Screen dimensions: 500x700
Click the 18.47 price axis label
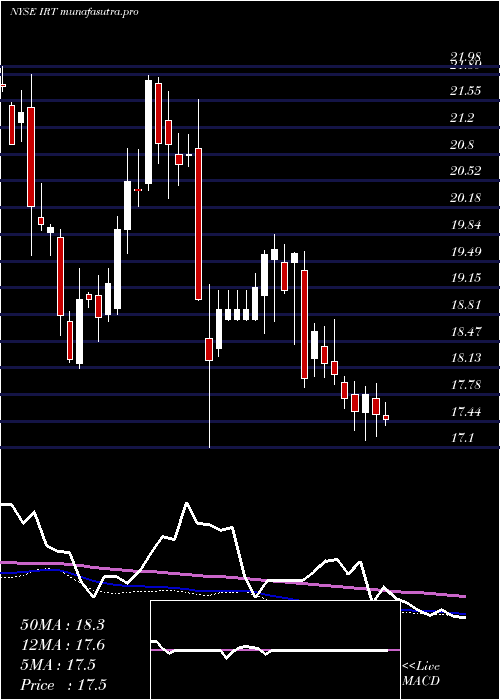pos(466,332)
